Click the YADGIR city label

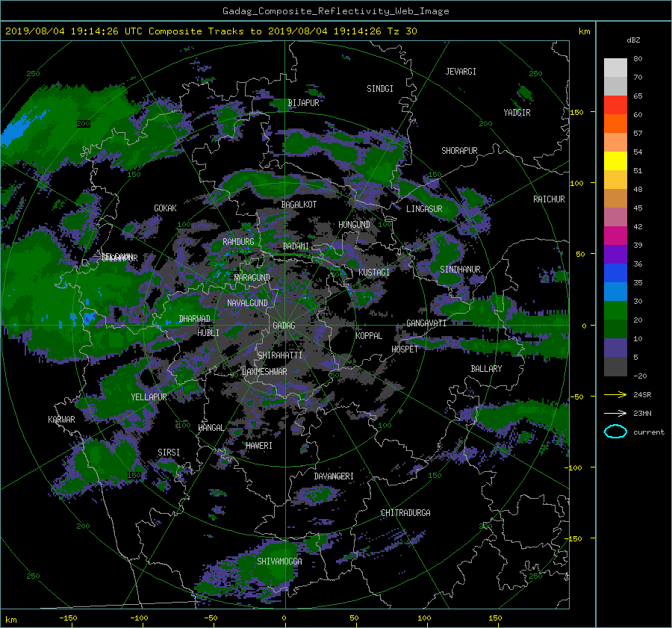(517, 113)
